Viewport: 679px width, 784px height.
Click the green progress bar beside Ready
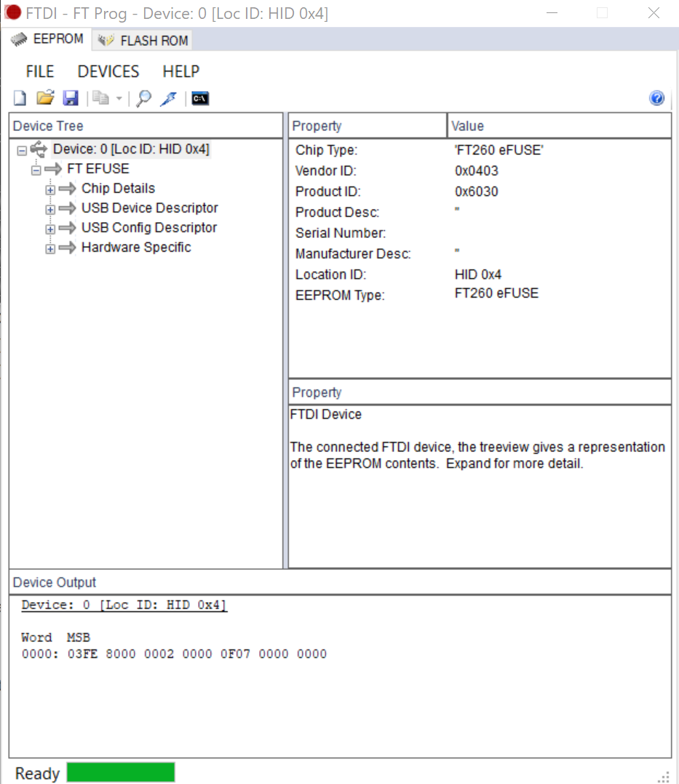[121, 772]
